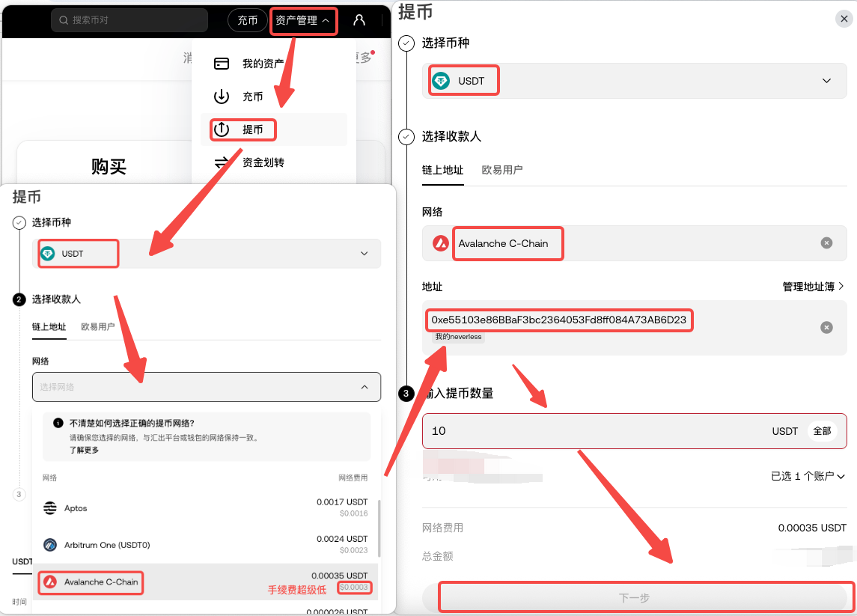Collapse the 资产管理 dropdown menu
The image size is (857, 616).
pos(303,20)
